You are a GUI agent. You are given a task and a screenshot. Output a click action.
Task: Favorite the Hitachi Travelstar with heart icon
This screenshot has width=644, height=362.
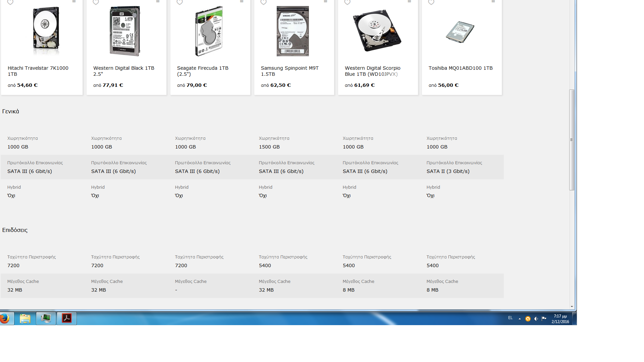[x=10, y=2]
